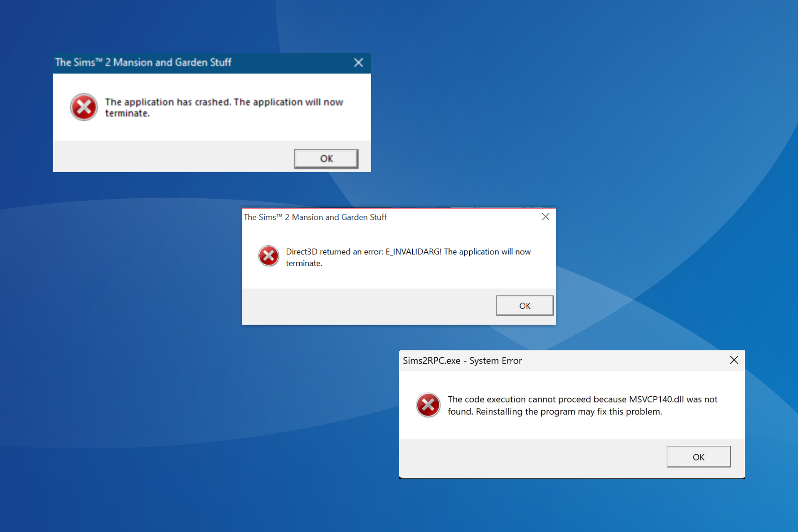The image size is (798, 532).
Task: Click the MSVCP140.dll was not found message
Action: [x=582, y=405]
